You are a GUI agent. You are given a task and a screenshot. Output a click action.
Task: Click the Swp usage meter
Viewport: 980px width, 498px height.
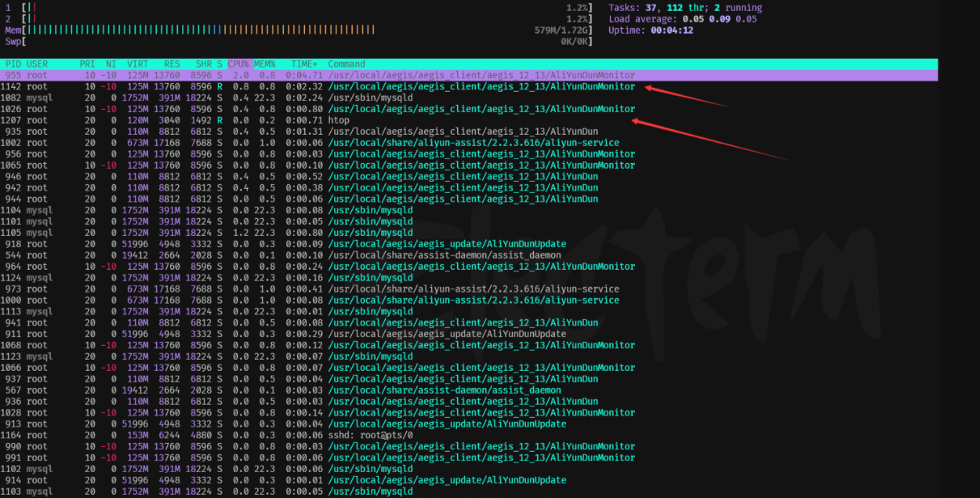click(298, 41)
